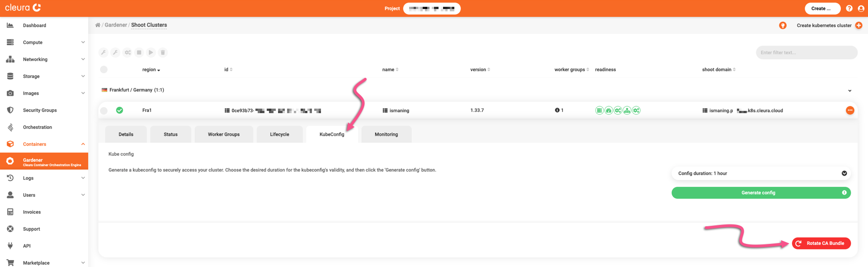Switch to the Worker Groups tab
868x267 pixels.
pyautogui.click(x=224, y=134)
